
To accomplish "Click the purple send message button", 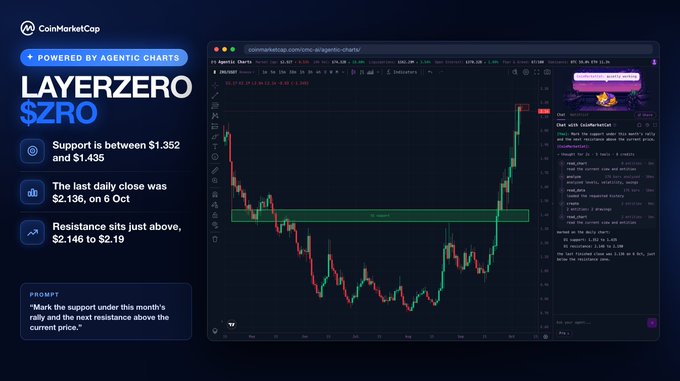I will [x=652, y=323].
